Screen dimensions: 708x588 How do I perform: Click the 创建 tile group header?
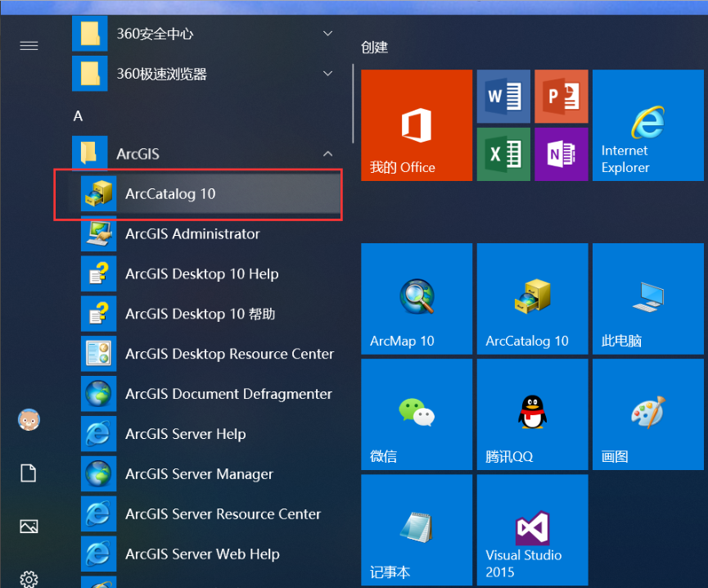[374, 47]
